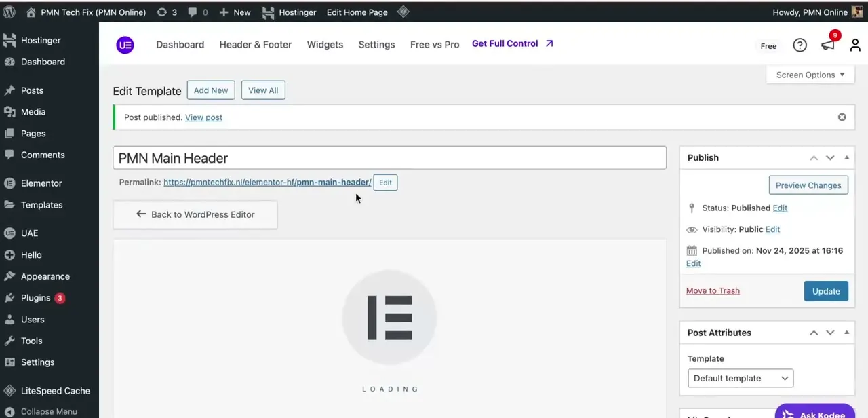Move Publish panel up
Screen dimensions: 868x418
click(814, 157)
